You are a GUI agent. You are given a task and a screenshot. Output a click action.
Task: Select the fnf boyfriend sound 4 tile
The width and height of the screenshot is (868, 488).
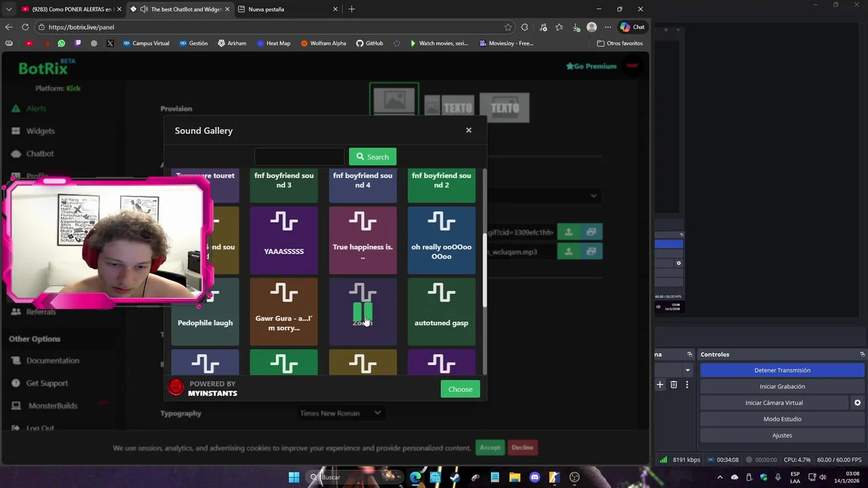pyautogui.click(x=363, y=185)
